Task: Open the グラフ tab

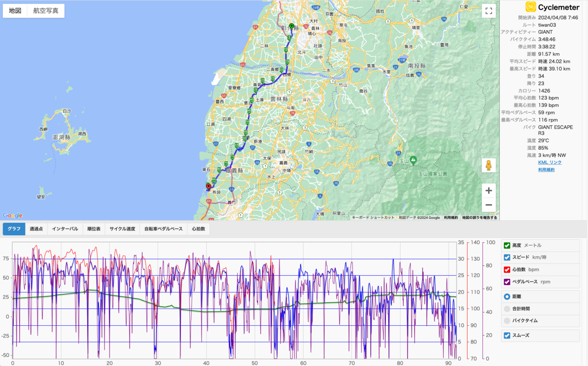Action: pyautogui.click(x=14, y=229)
